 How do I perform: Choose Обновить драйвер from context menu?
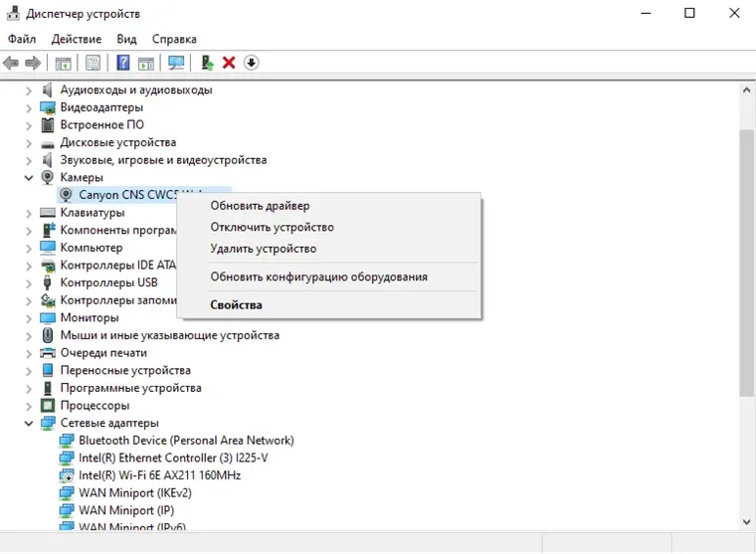pyautogui.click(x=329, y=206)
